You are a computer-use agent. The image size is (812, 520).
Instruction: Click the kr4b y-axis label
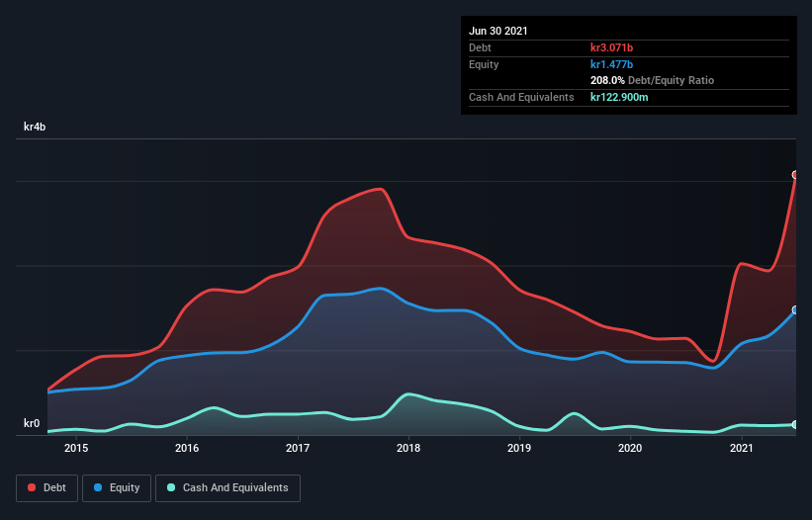pos(35,127)
